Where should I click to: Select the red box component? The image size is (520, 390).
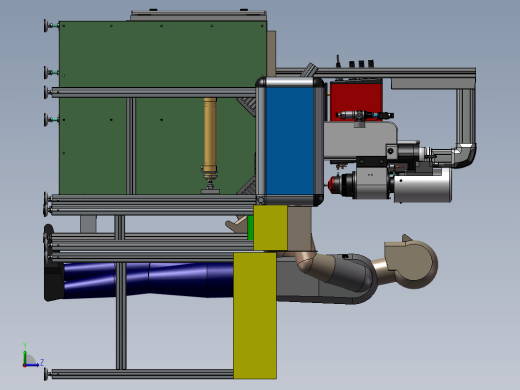[356, 100]
